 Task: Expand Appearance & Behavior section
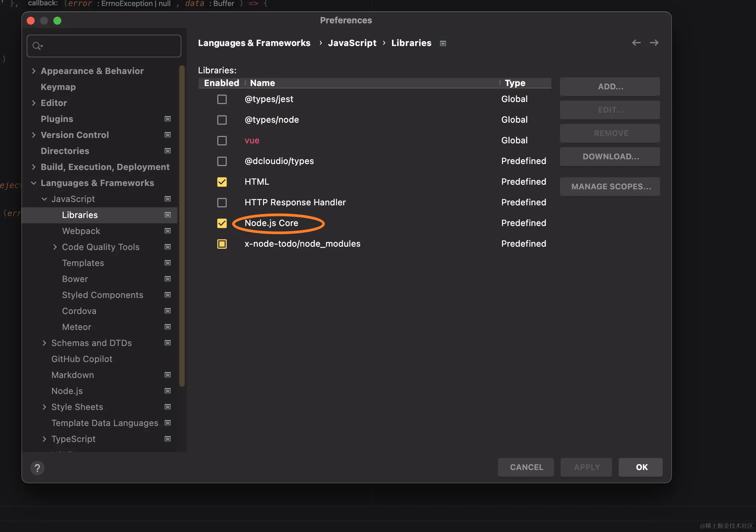click(34, 71)
